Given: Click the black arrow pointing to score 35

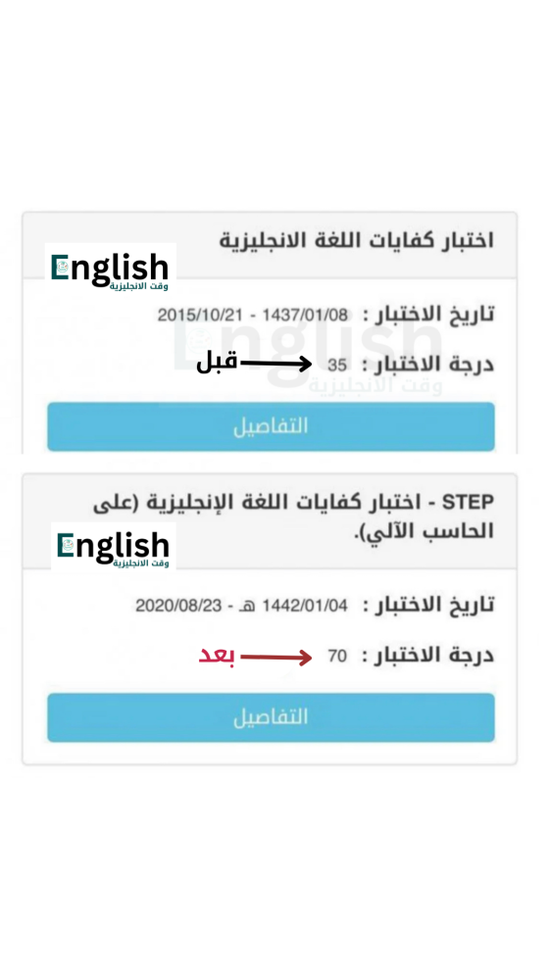Looking at the screenshot, I should coord(275,364).
